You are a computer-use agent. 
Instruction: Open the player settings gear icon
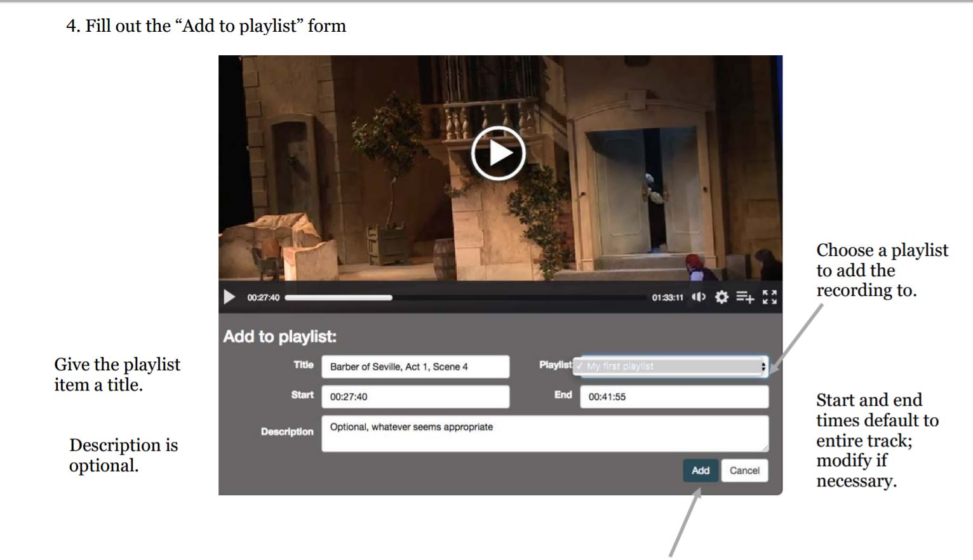(721, 297)
